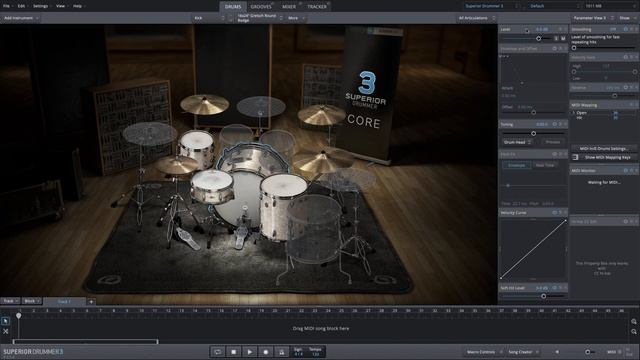The width and height of the screenshot is (640, 360).
Task: Toggle the Tuning power button
Action: 554,124
